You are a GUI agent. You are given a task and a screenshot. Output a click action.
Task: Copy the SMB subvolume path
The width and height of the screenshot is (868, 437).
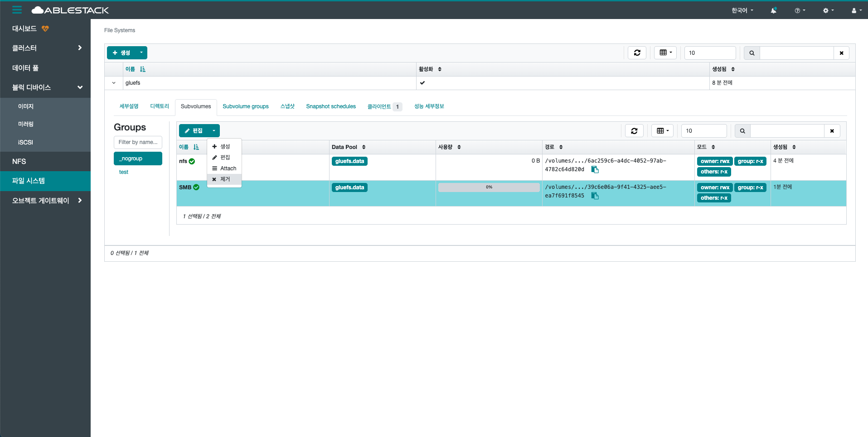pyautogui.click(x=595, y=196)
